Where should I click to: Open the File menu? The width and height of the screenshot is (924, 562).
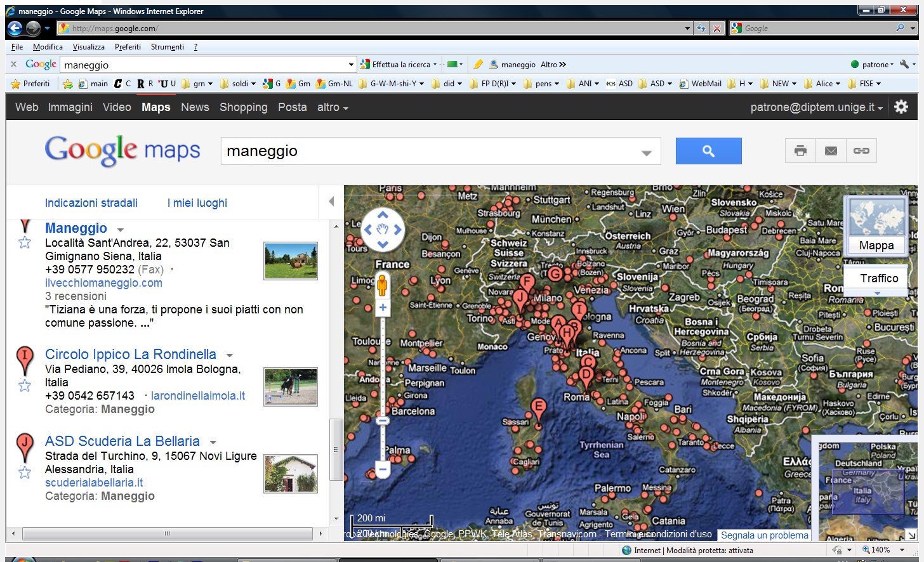tap(17, 47)
